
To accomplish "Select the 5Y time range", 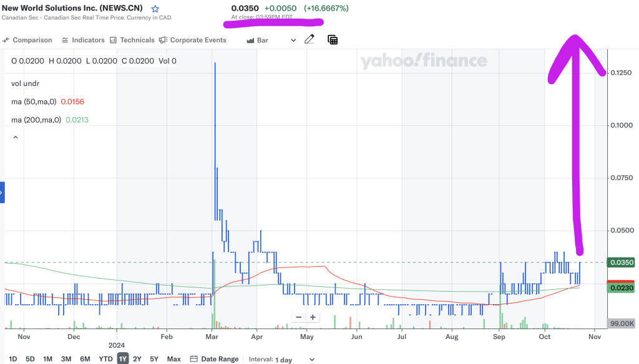I will (154, 359).
